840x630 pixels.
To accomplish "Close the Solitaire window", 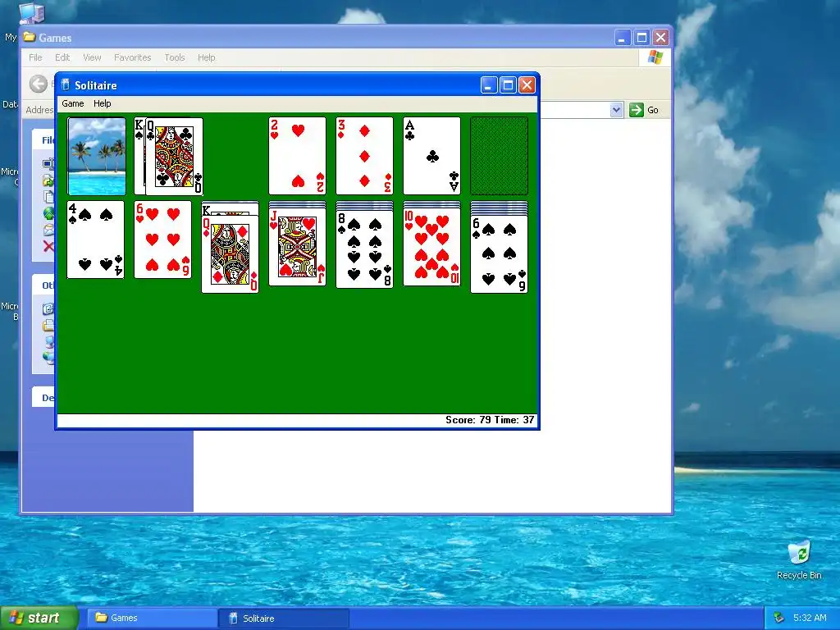I will point(527,84).
